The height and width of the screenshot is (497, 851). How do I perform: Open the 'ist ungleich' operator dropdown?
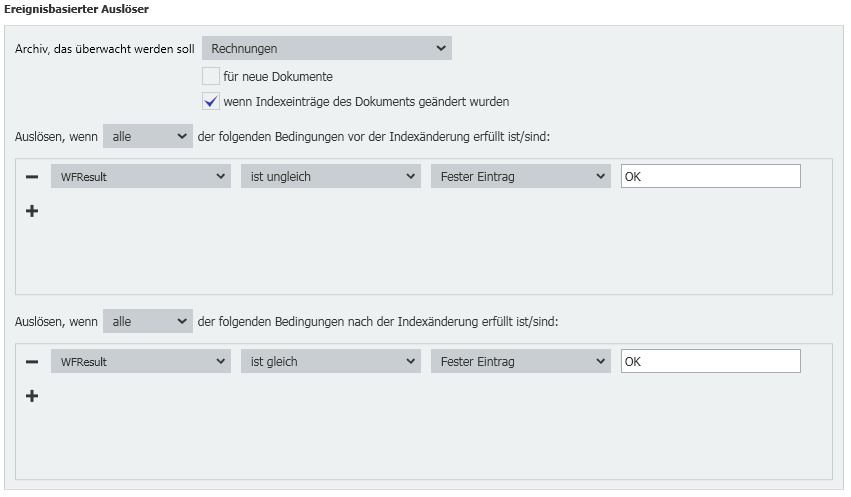pos(330,177)
